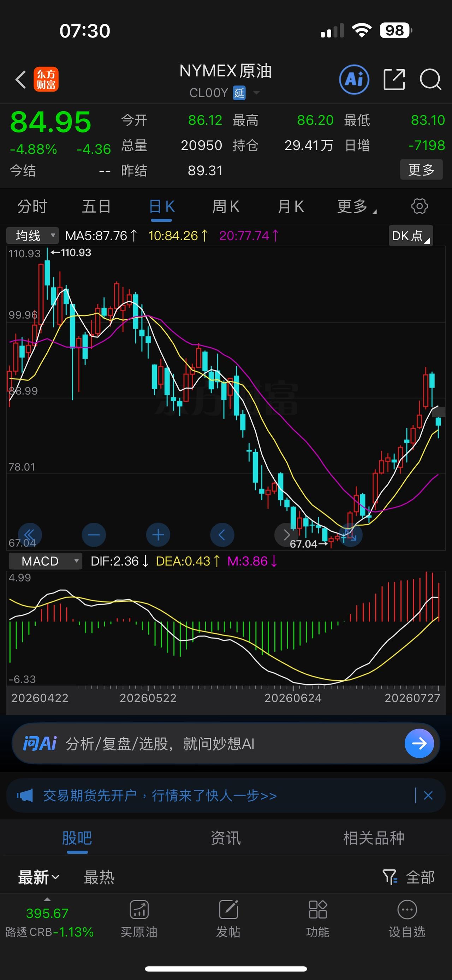
Task: Tap the fullscreen expand chart button
Action: (351, 535)
